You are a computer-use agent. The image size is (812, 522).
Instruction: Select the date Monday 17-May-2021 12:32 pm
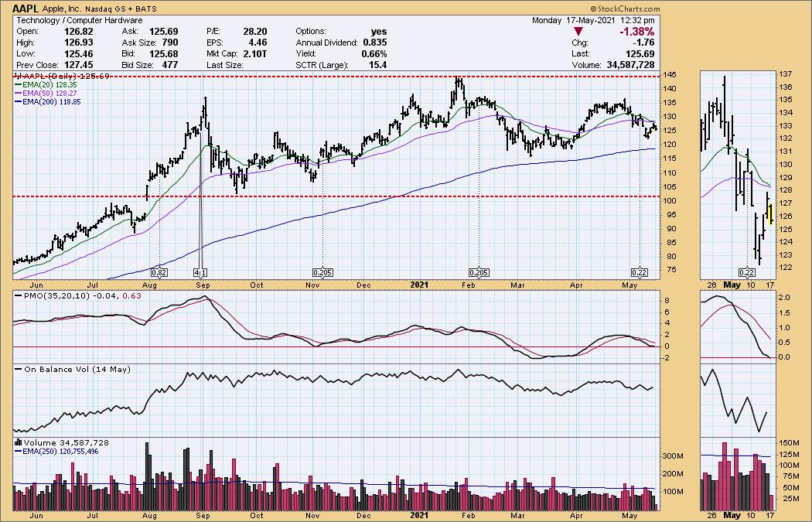[593, 20]
